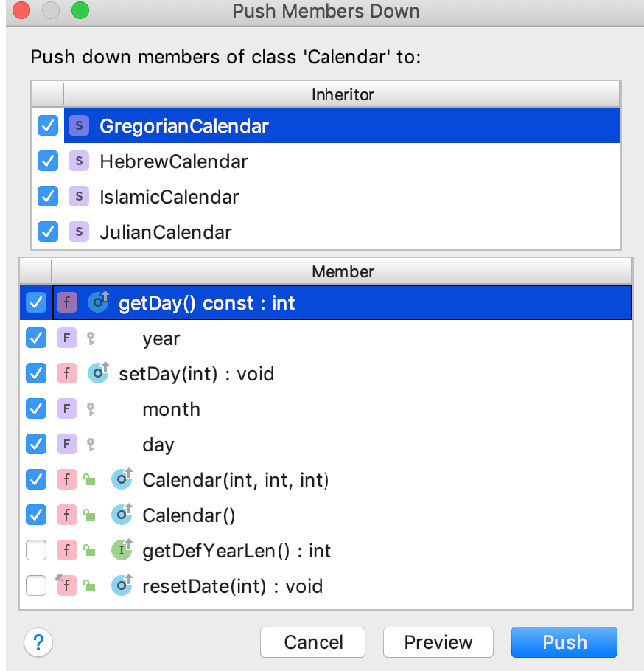This screenshot has width=644, height=671.
Task: Select the JulianCalendar row
Action: tap(165, 232)
